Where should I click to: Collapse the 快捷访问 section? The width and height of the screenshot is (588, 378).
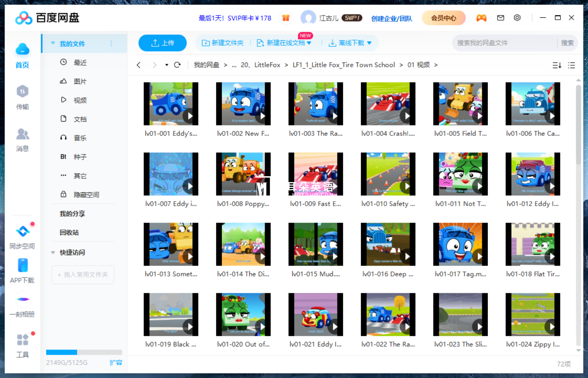coord(53,252)
